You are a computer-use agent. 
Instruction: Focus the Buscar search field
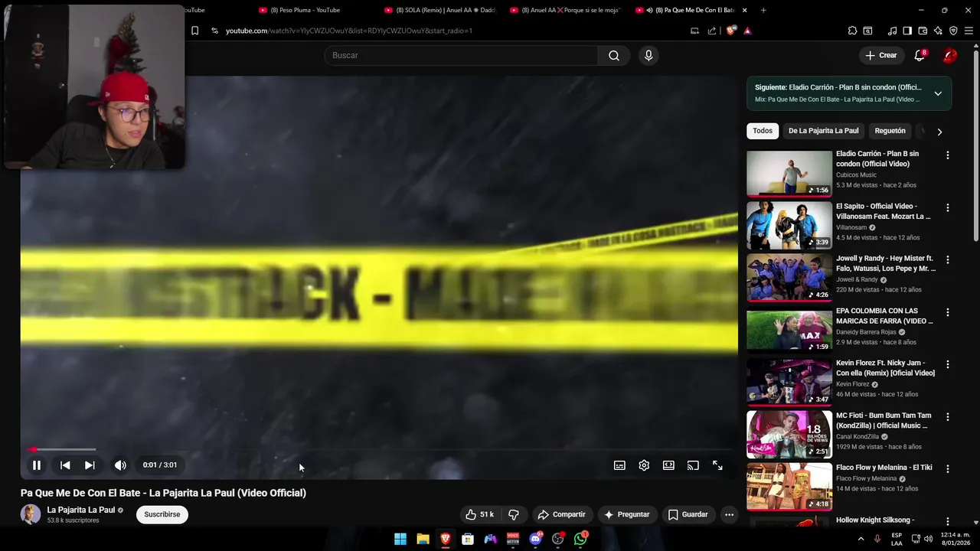point(461,55)
